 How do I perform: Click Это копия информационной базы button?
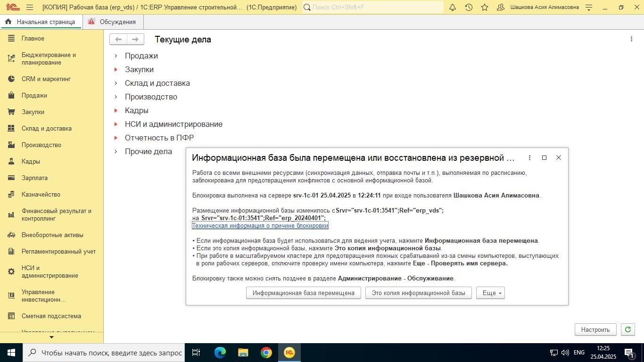tap(418, 293)
